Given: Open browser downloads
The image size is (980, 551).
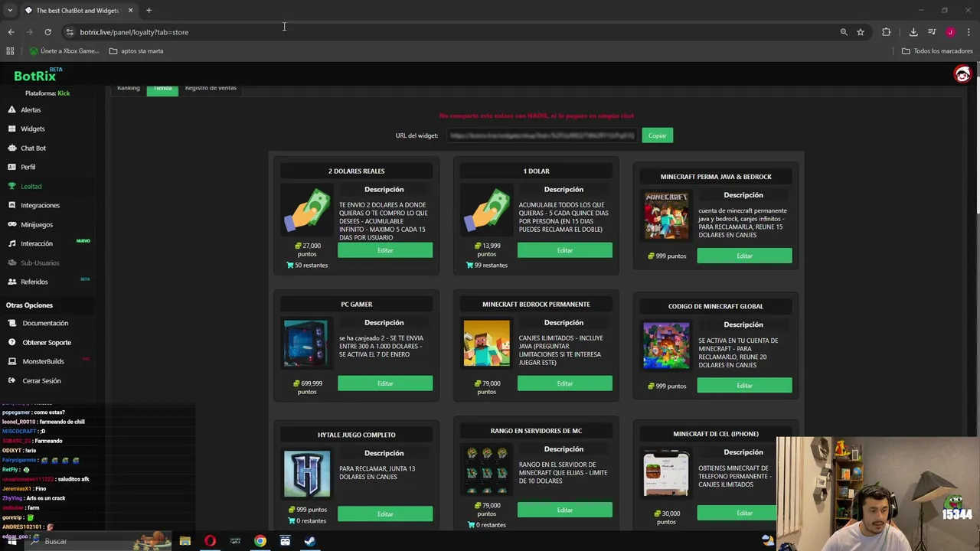Looking at the screenshot, I should click(913, 32).
